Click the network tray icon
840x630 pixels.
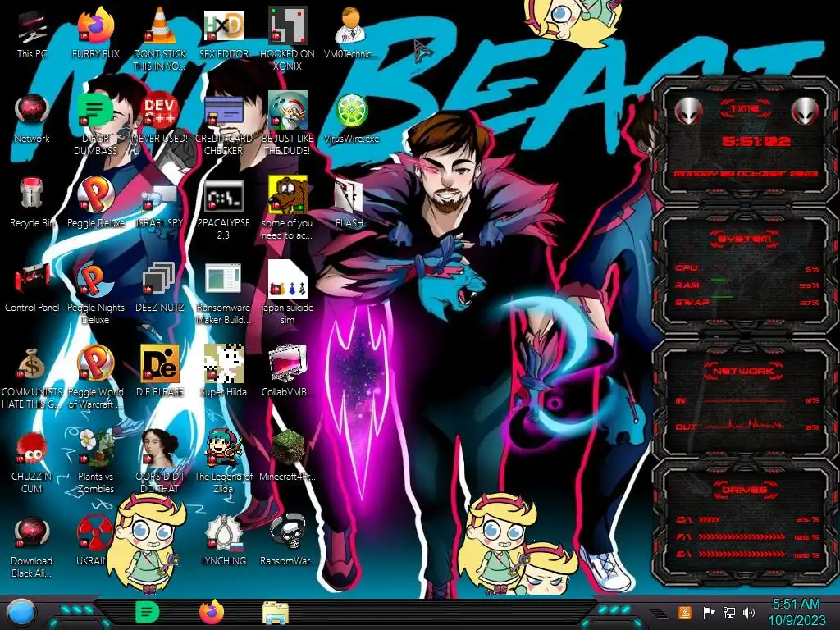tap(729, 612)
